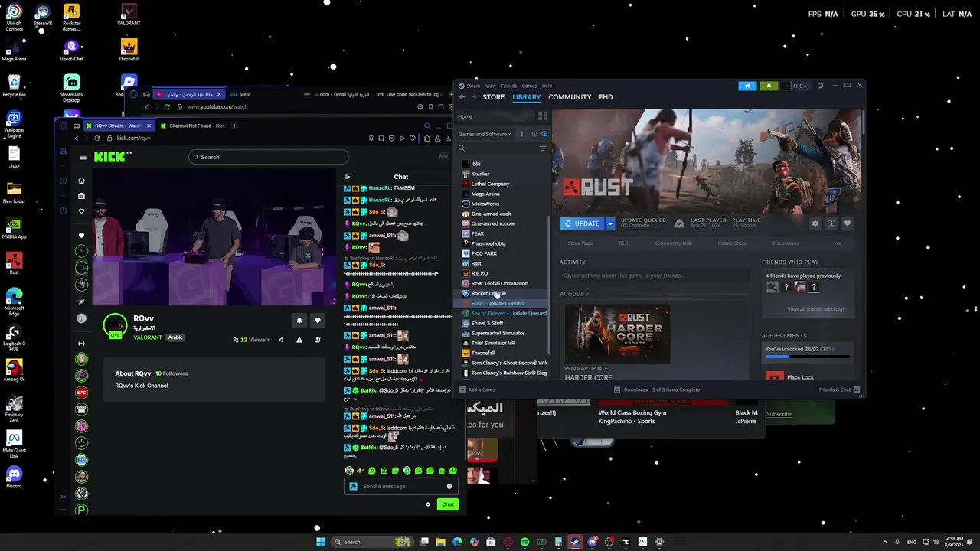Open the Steam Games menu
Viewport: 980px width, 551px height.
(529, 86)
